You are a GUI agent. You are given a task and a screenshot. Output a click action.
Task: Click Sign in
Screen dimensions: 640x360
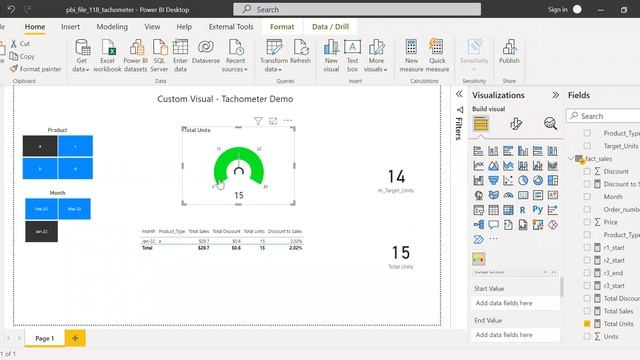tap(558, 9)
